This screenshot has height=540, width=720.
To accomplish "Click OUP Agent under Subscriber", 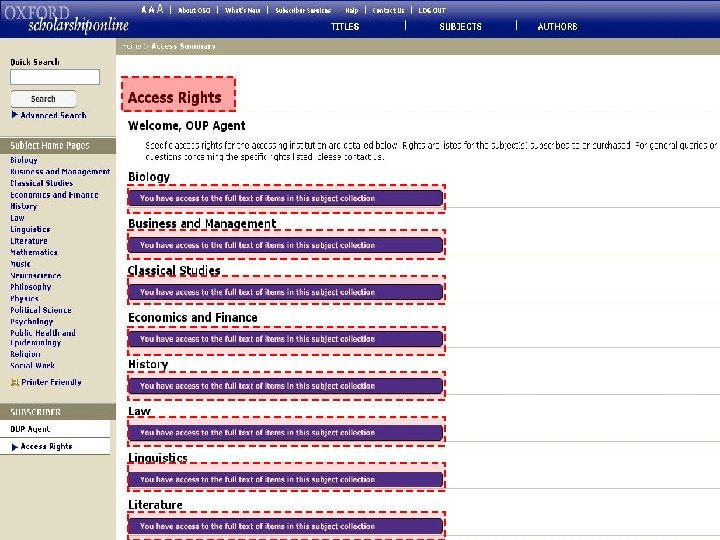I will (30, 429).
